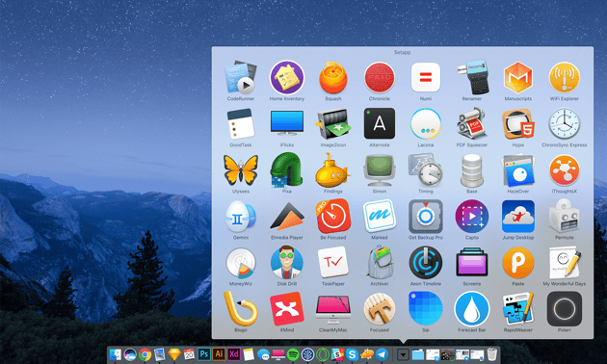The width and height of the screenshot is (607, 364).
Task: Open the Sip color picker app
Action: click(x=426, y=309)
